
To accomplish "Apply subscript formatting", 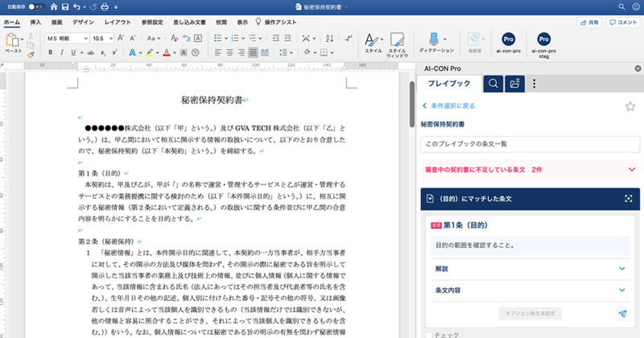I will pos(103,52).
